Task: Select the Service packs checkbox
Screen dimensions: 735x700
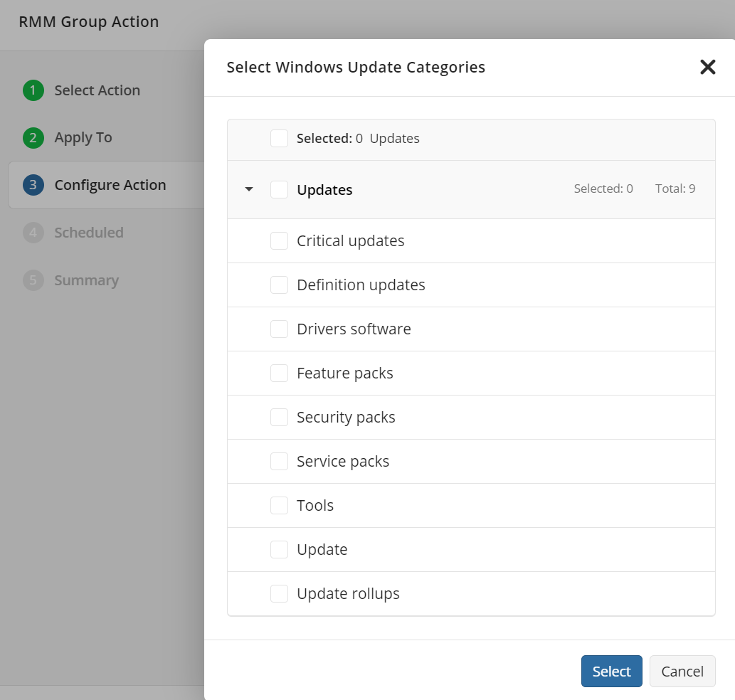Action: click(279, 462)
